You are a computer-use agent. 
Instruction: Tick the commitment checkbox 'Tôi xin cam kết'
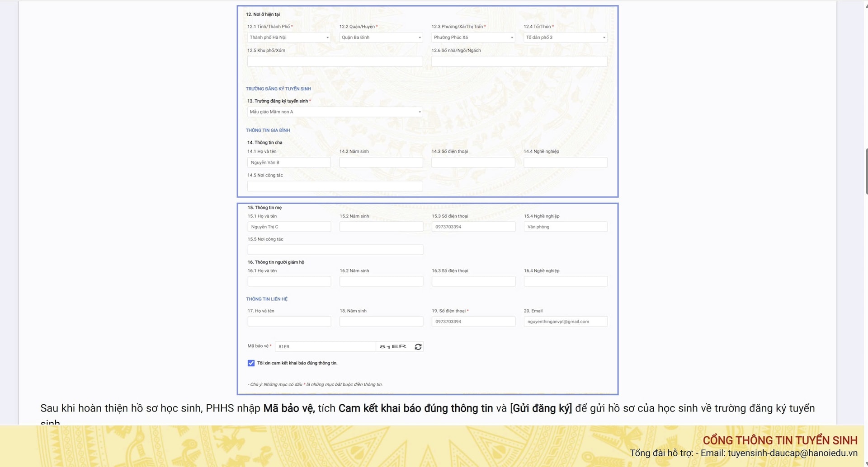click(x=251, y=363)
